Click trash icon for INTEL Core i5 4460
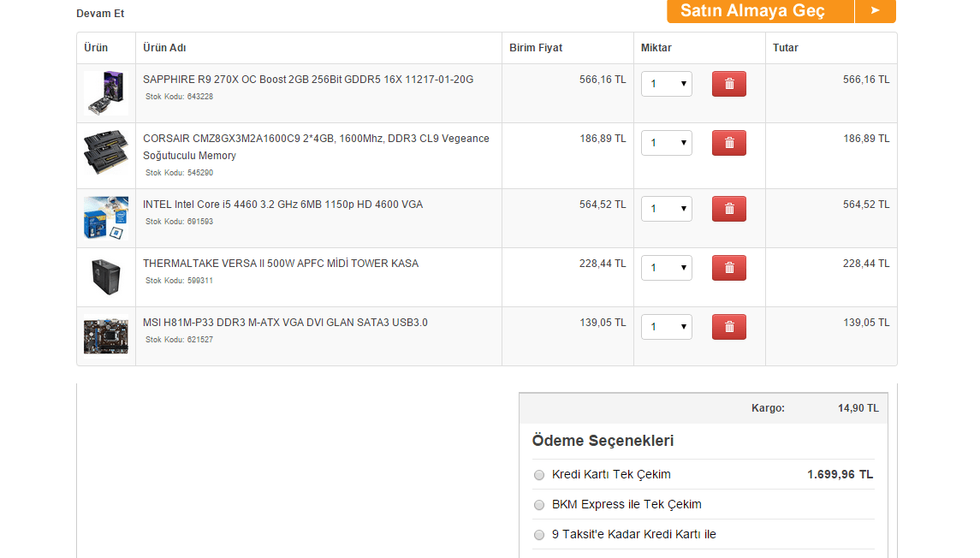Image resolution: width=980 pixels, height=558 pixels. pyautogui.click(x=728, y=209)
